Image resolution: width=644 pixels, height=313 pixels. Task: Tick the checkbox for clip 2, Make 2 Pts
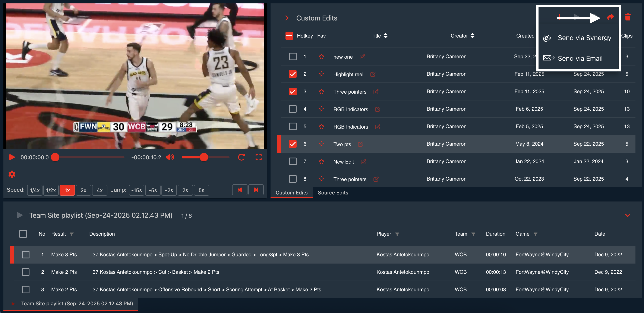[25, 272]
